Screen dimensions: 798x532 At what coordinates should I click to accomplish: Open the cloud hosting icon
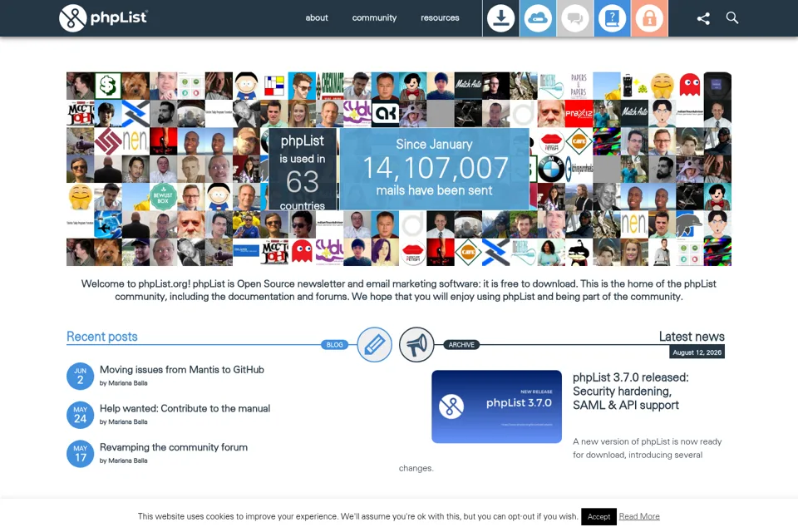click(x=538, y=18)
